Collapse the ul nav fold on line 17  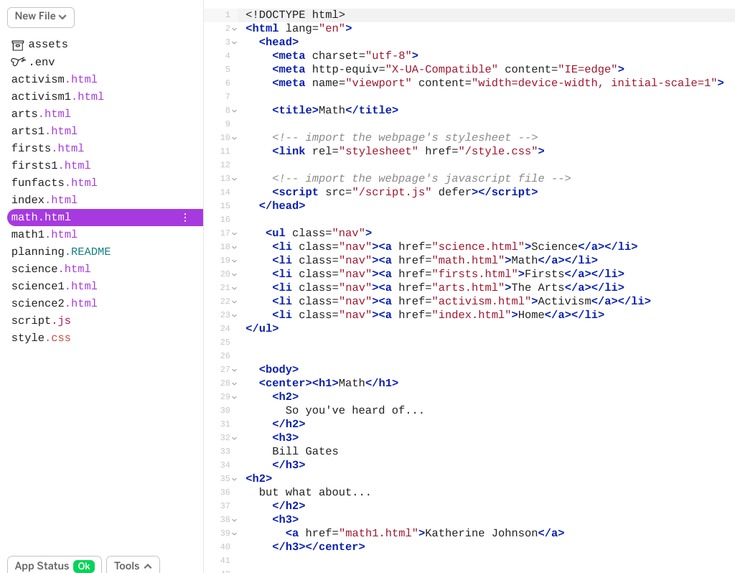(x=234, y=234)
